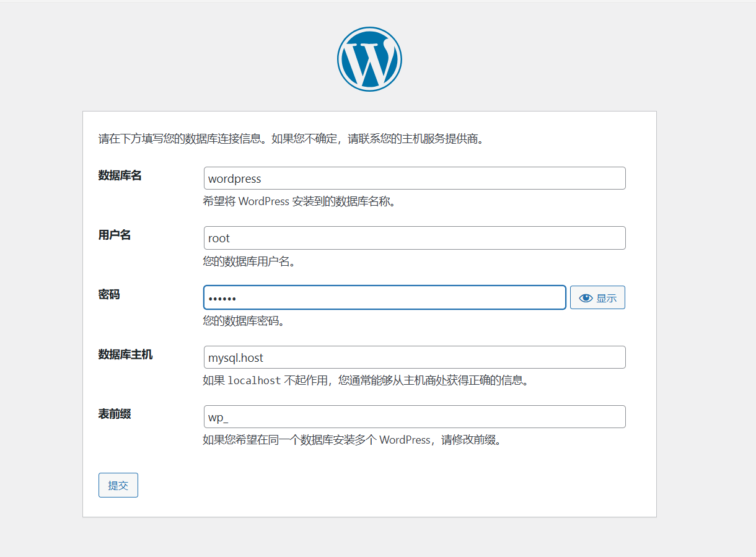The image size is (756, 557).
Task: Click the hint text 您的数据库密码。
Action: (x=244, y=321)
